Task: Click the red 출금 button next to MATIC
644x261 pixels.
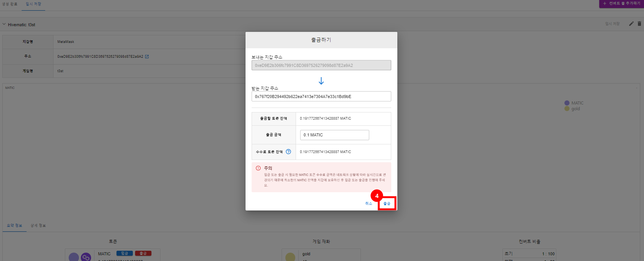Action: tap(143, 253)
